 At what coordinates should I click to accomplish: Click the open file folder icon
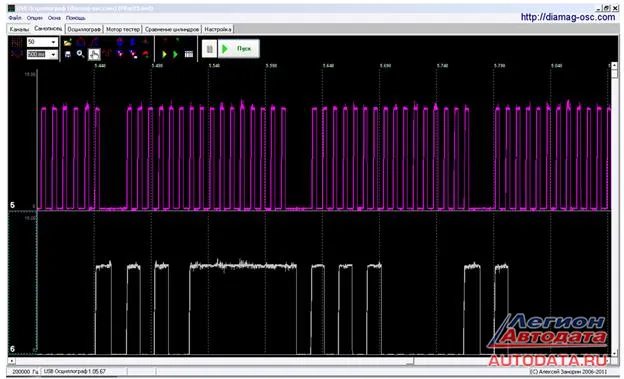click(x=68, y=42)
